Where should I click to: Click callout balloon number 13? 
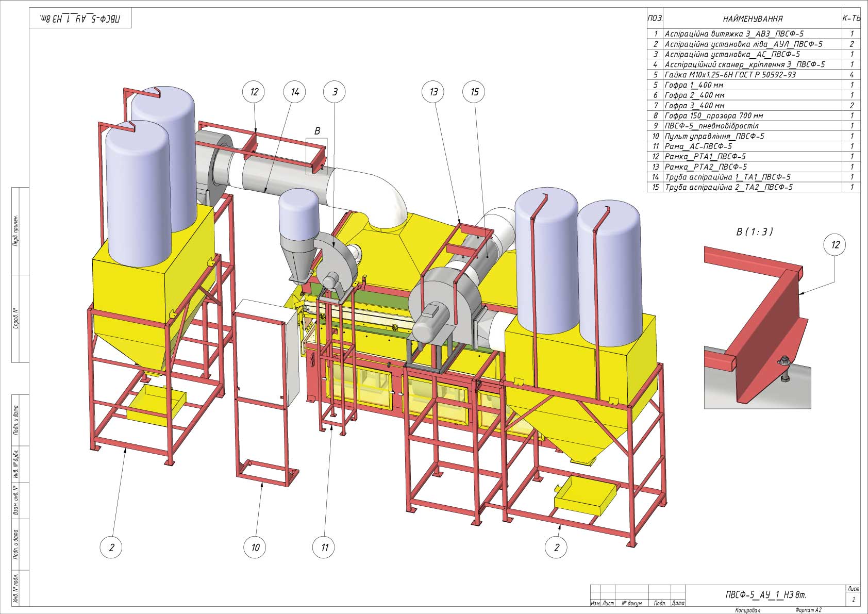pos(433,92)
